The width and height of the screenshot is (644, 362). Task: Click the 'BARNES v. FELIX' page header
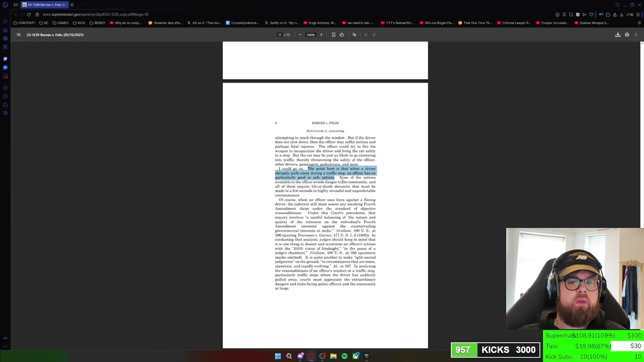point(325,123)
